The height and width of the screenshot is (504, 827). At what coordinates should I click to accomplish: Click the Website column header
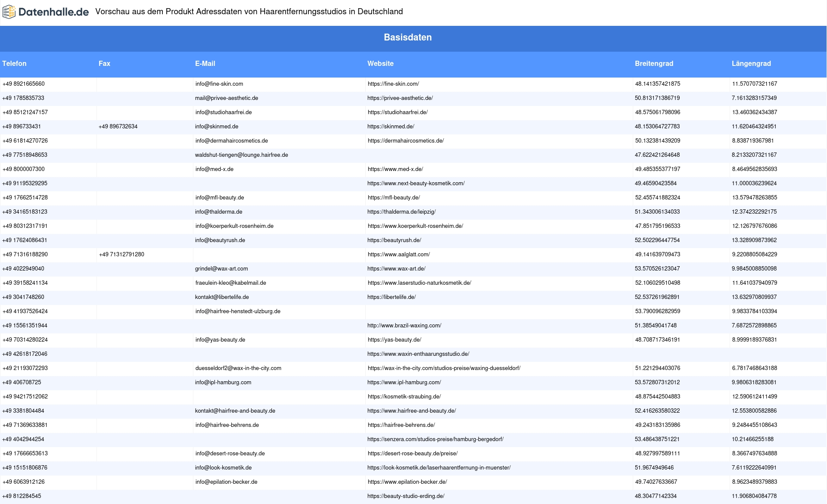(380, 64)
